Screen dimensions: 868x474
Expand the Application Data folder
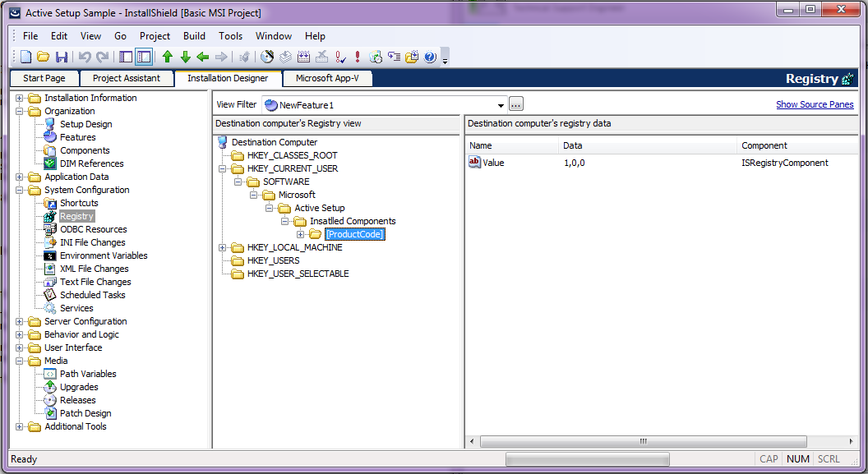click(20, 177)
